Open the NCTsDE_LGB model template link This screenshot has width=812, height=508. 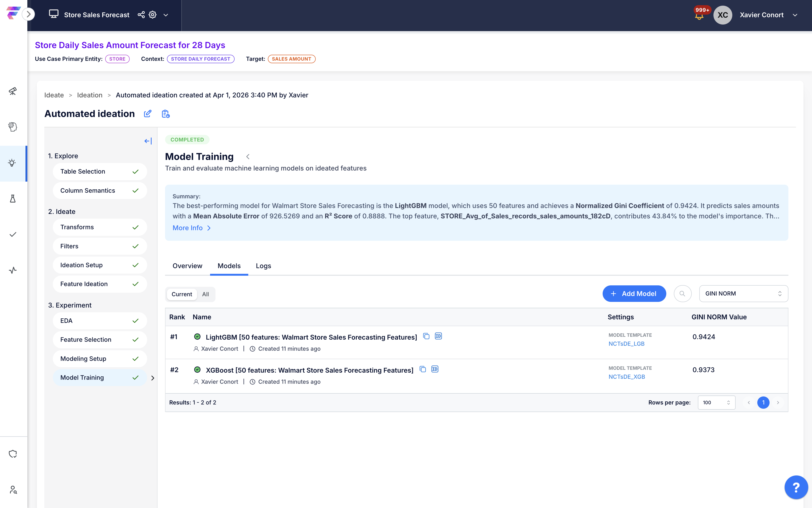tap(626, 344)
